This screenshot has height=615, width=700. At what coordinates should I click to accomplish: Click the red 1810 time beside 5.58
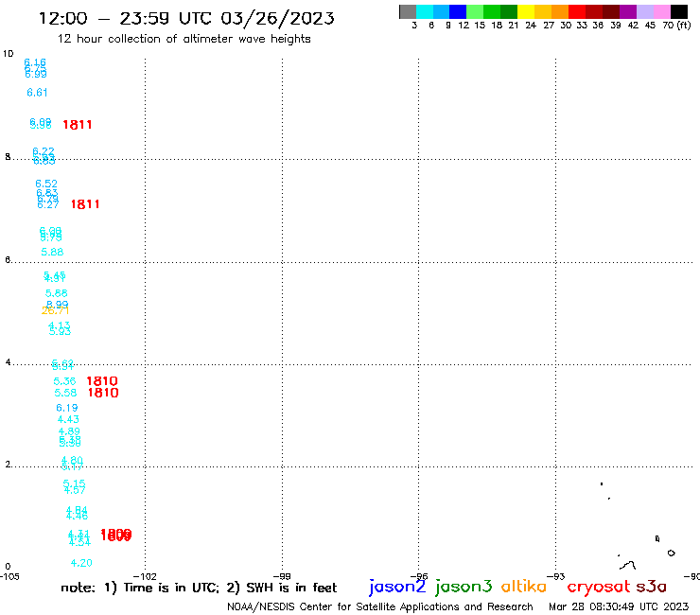tap(103, 393)
